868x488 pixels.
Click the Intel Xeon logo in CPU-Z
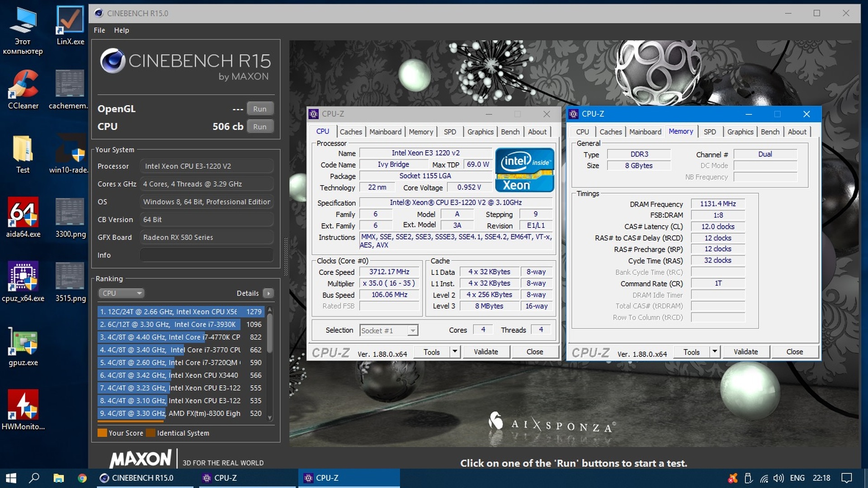point(524,170)
